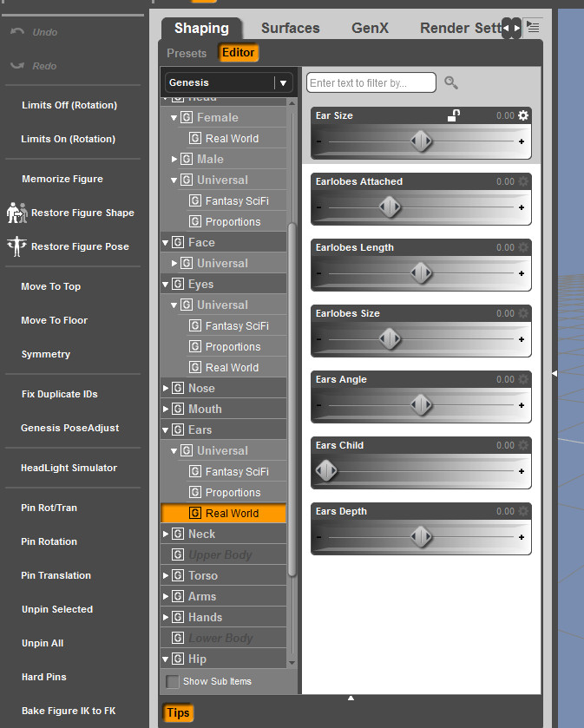Click plus on Earlobes Length slider
The height and width of the screenshot is (728, 584).
(x=522, y=273)
